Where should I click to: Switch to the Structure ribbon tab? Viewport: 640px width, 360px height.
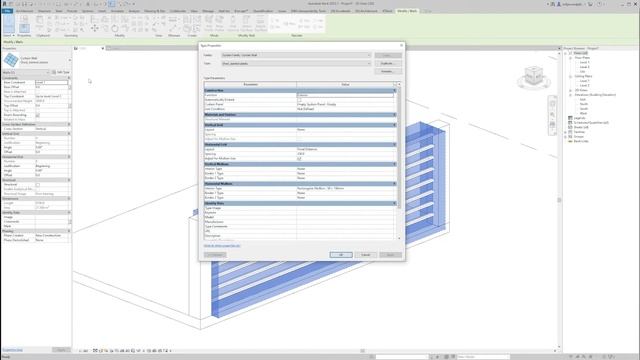44,11
